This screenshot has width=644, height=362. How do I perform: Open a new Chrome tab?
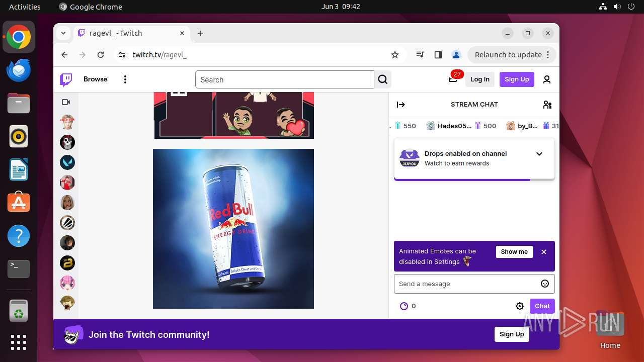click(x=200, y=33)
